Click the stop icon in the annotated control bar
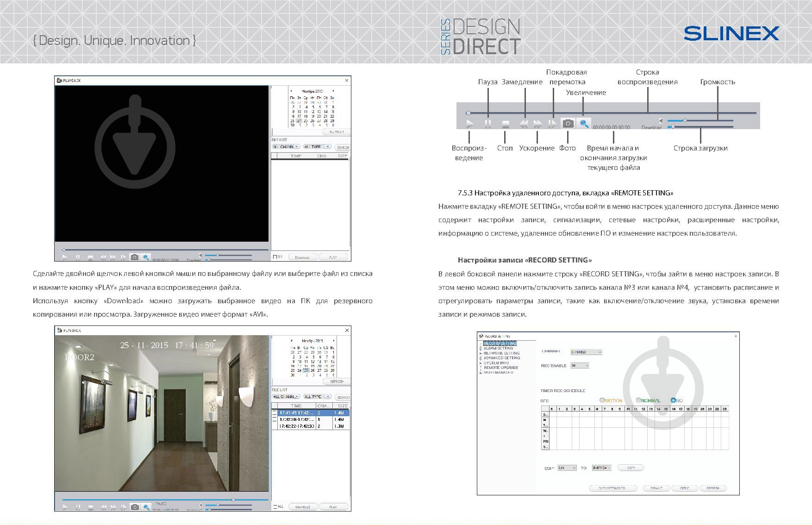 click(x=506, y=125)
